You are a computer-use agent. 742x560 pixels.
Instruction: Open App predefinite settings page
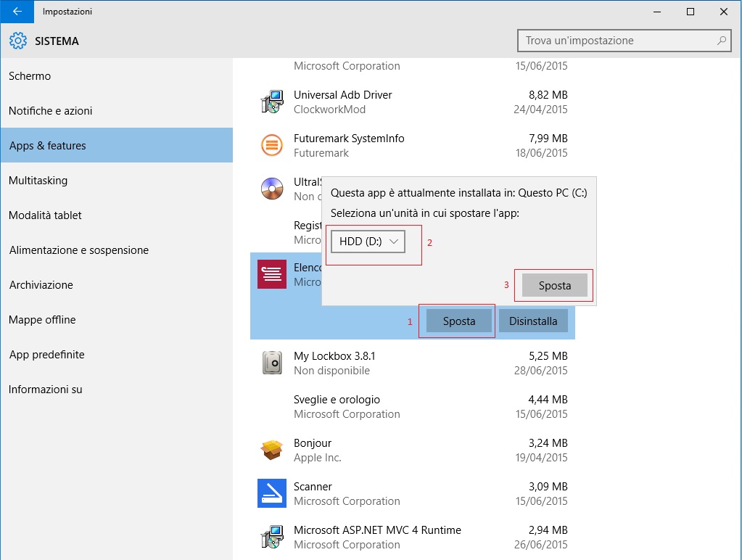point(46,355)
